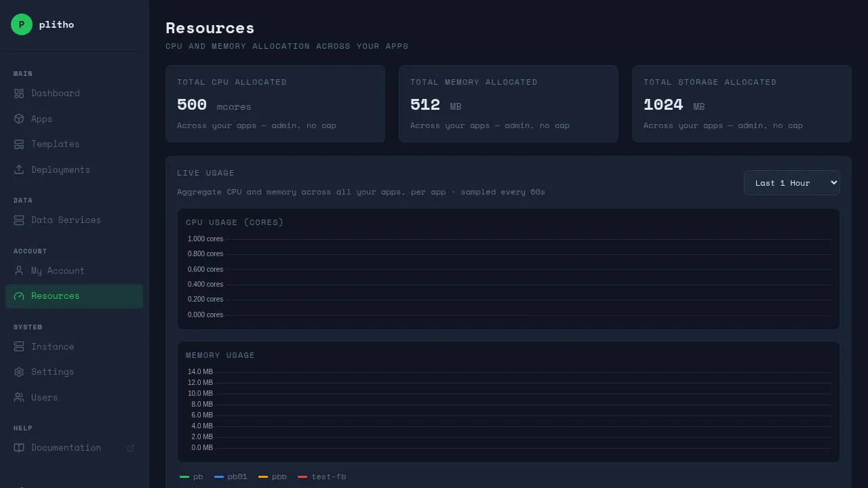868x488 pixels.
Task: Click the plitho brand name
Action: point(57,24)
